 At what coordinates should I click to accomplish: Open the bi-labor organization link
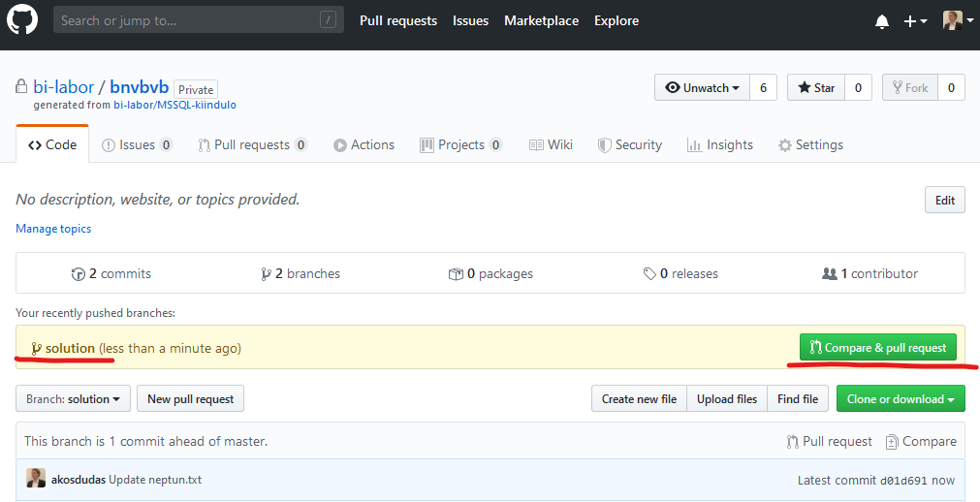(64, 87)
